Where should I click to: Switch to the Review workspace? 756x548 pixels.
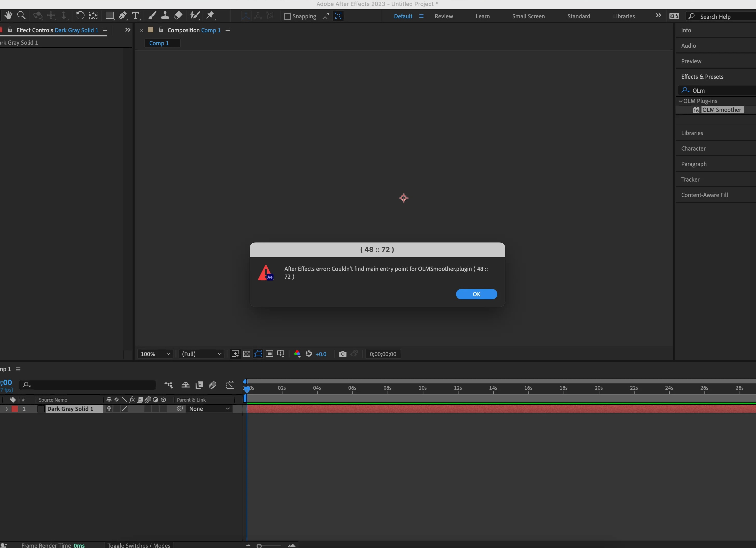[444, 16]
